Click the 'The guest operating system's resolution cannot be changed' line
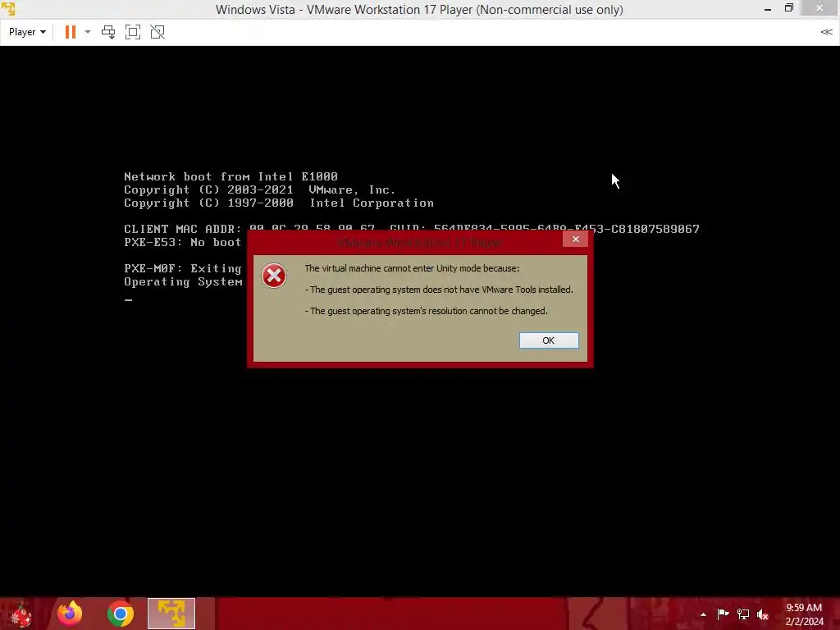The height and width of the screenshot is (630, 840). pos(427,311)
